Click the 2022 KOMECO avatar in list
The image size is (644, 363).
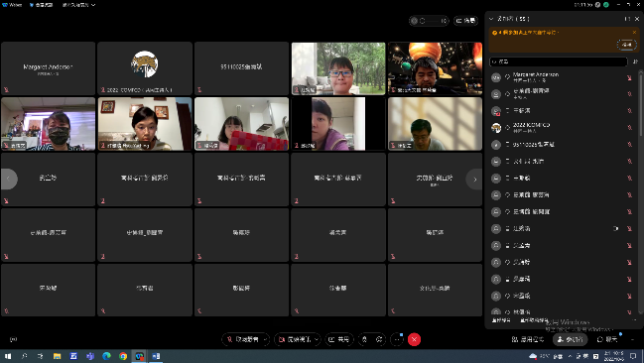pos(496,128)
